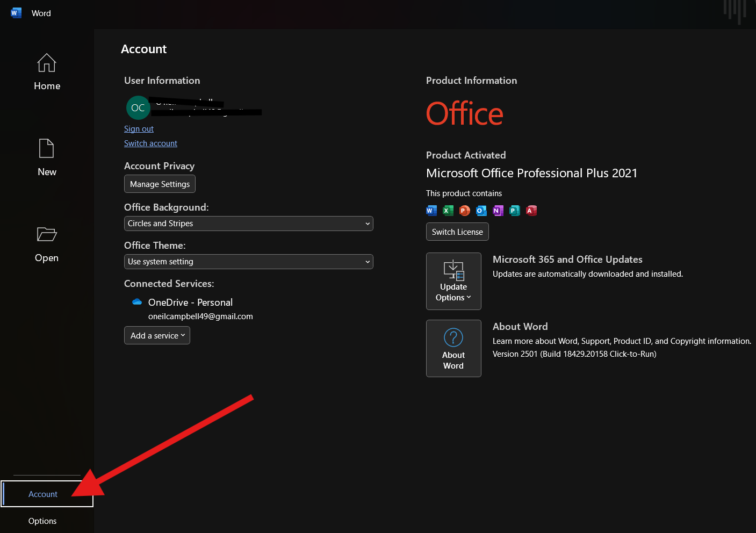
Task: Select the Account tab in the sidebar
Action: click(47, 494)
